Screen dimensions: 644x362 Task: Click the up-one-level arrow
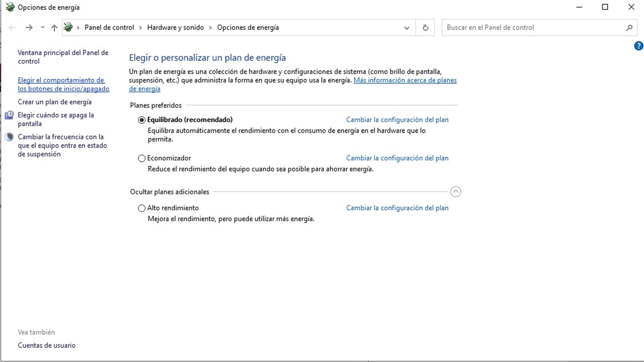click(x=53, y=28)
